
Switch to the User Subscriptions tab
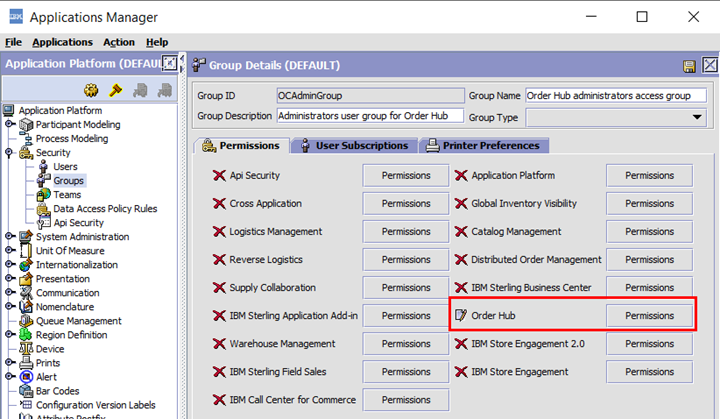coord(354,146)
